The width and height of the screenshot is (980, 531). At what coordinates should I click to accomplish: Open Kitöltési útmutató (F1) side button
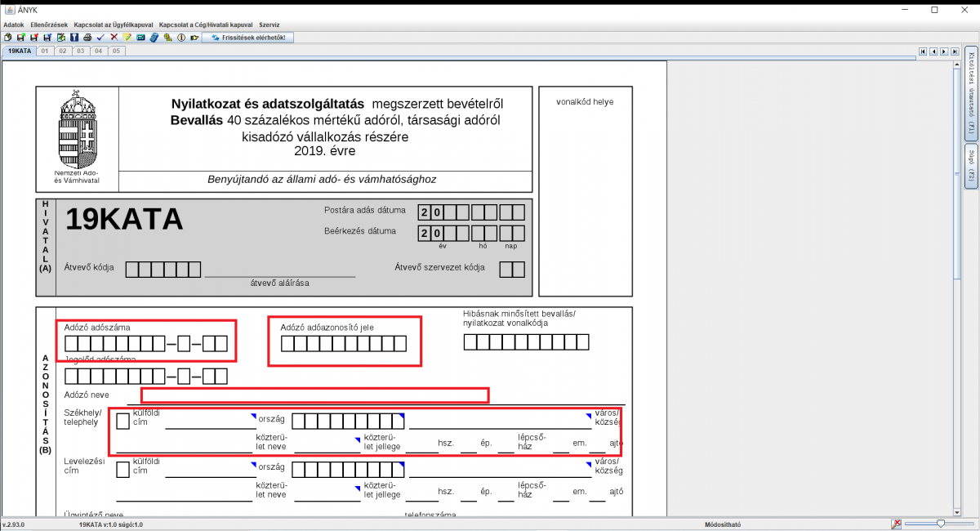click(x=971, y=93)
